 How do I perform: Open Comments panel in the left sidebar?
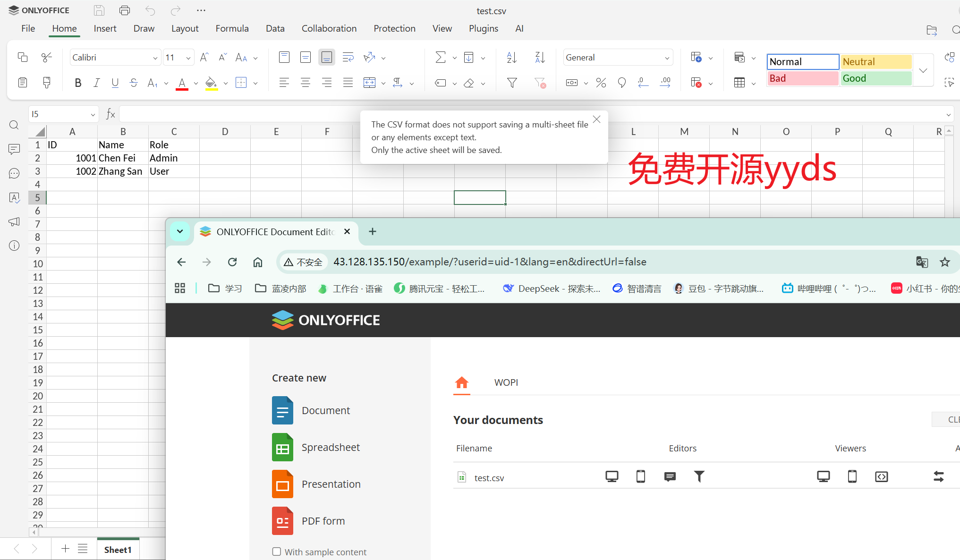(x=14, y=149)
